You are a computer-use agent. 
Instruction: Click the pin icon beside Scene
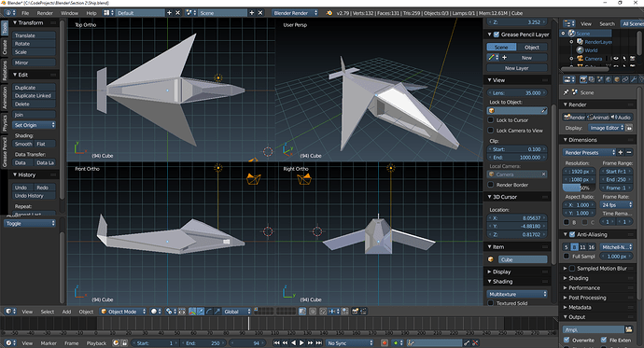coord(566,92)
